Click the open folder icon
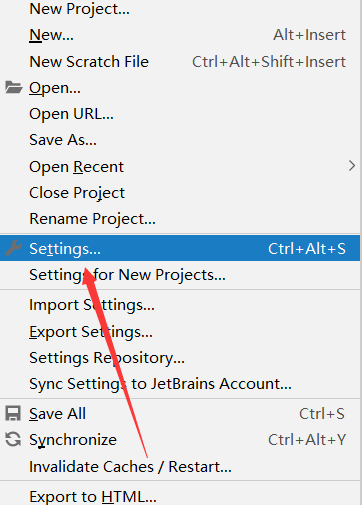This screenshot has width=362, height=505. pos(14,87)
